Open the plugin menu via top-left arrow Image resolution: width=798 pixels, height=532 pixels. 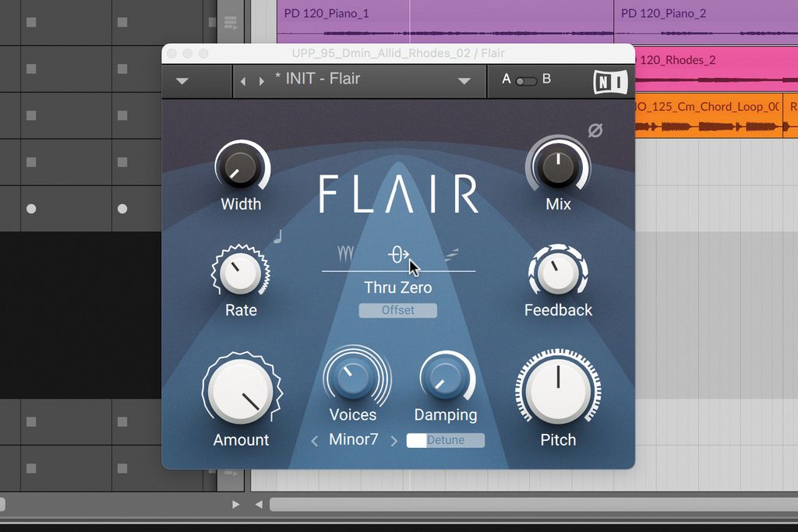tap(182, 80)
